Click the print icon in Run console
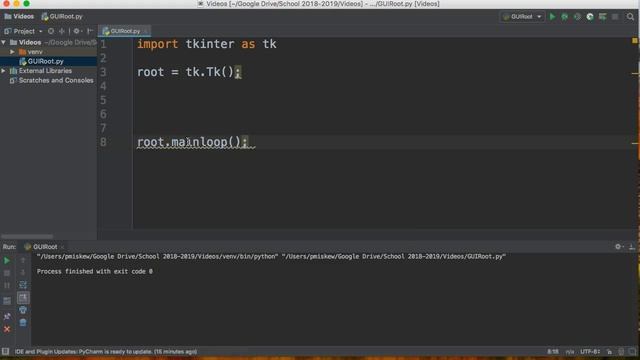The width and height of the screenshot is (640, 360). pyautogui.click(x=23, y=310)
